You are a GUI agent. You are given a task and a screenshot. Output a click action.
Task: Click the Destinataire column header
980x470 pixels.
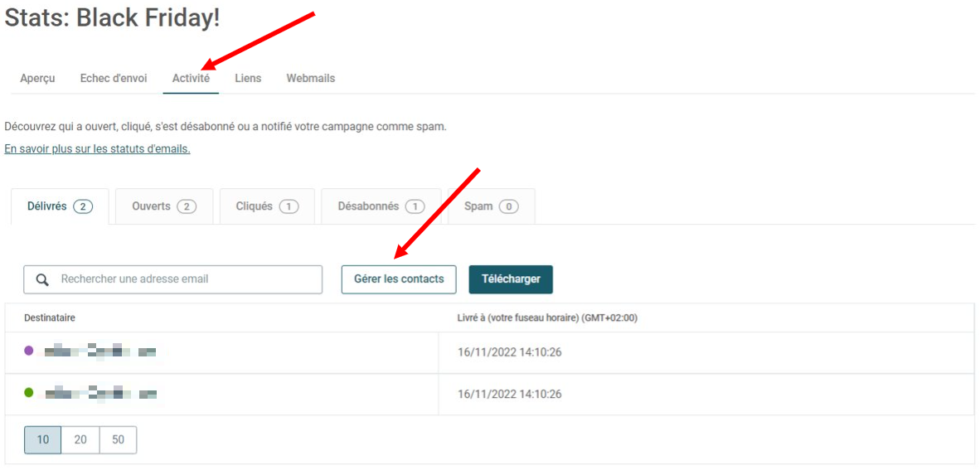50,318
